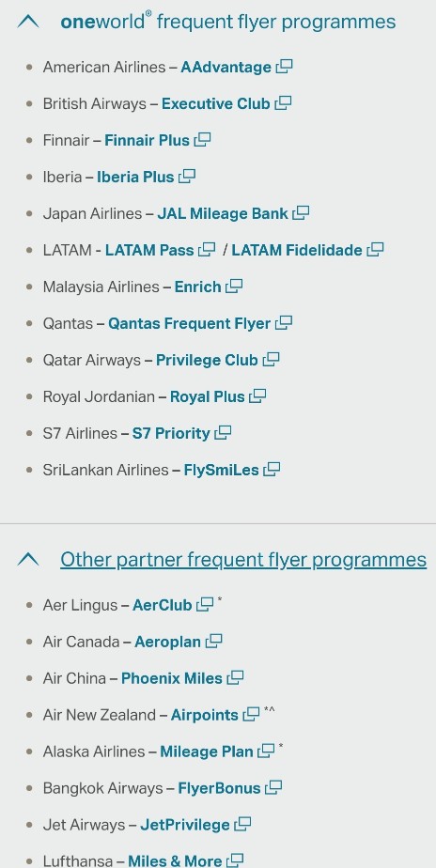
Task: Click the new-window icon beside Privilege Club
Action: tap(271, 360)
